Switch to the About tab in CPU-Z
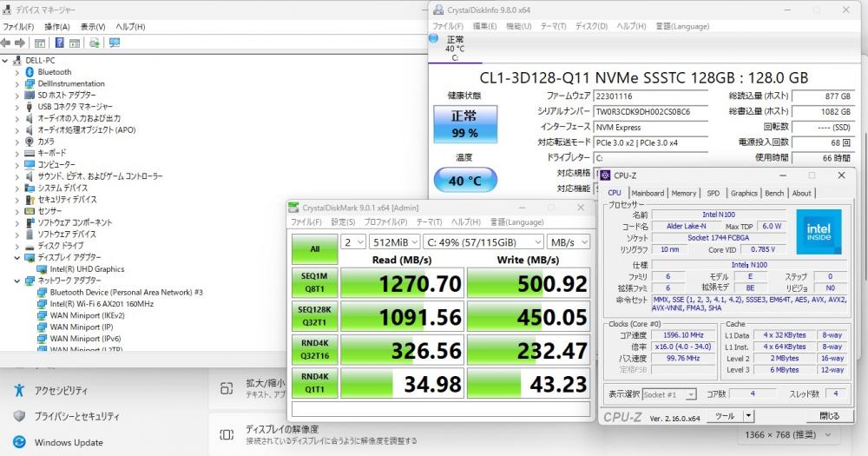The image size is (868, 456). (801, 193)
